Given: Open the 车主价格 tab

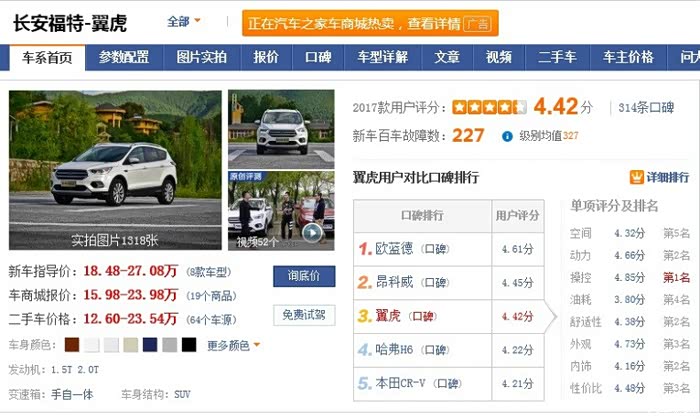Looking at the screenshot, I should [628, 57].
